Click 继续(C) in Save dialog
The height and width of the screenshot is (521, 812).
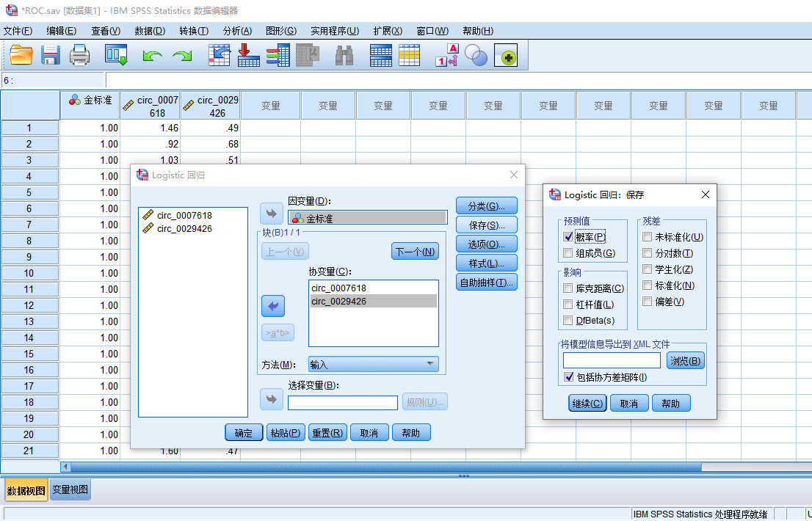[x=587, y=403]
